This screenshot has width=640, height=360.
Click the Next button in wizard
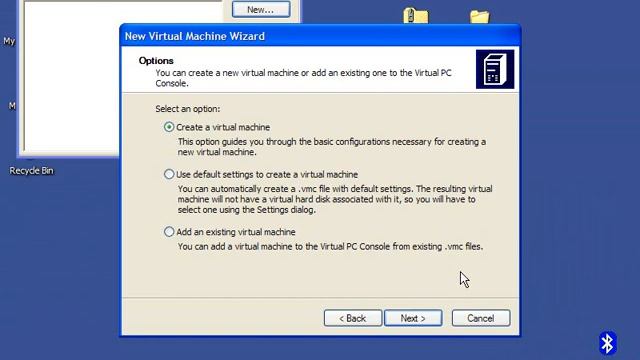click(x=413, y=318)
